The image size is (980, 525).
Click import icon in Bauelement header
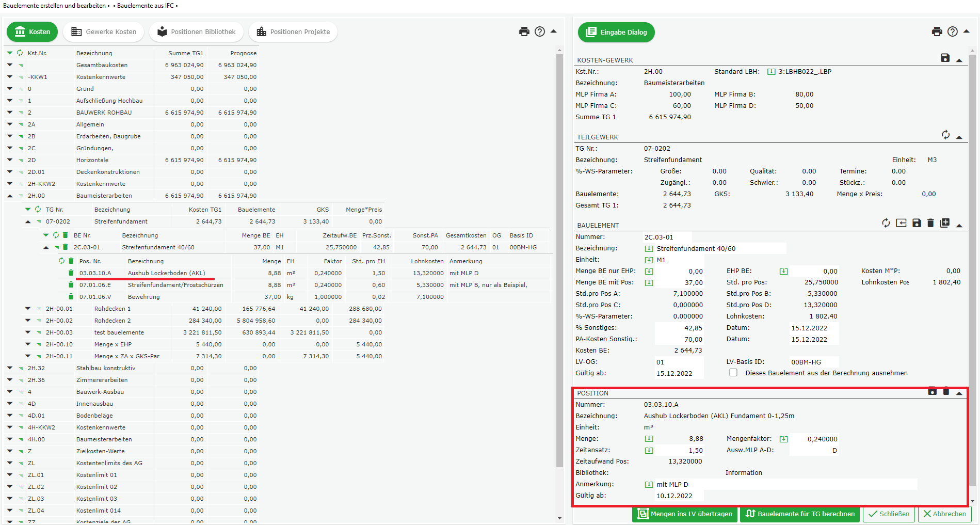[901, 223]
